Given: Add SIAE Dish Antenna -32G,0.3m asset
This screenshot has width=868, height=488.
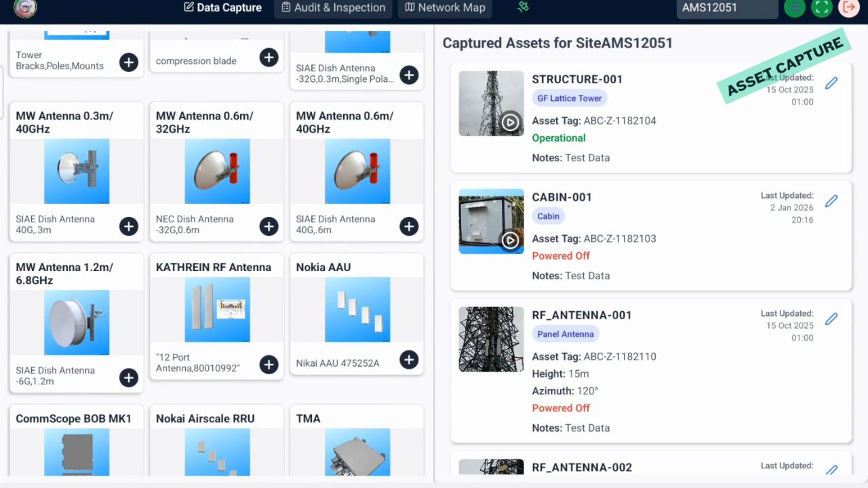Looking at the screenshot, I should pos(409,75).
